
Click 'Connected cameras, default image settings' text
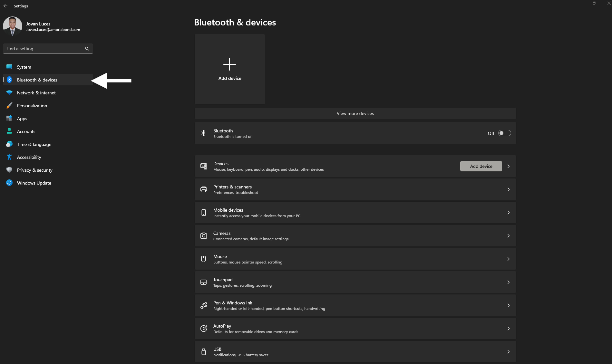(251, 239)
